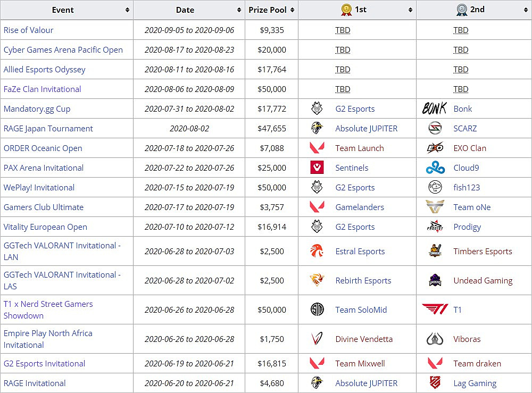
Task: Open the G2 Esports Invitational event link
Action: coord(45,363)
